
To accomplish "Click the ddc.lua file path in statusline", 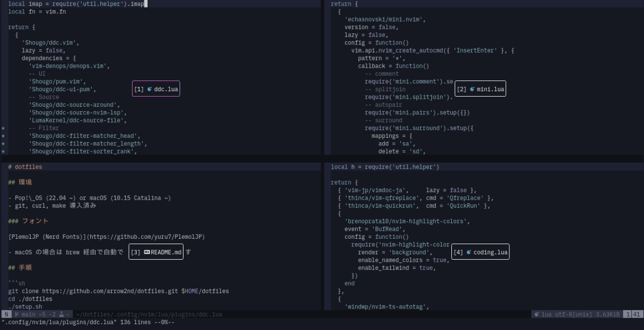I will coord(149,314).
